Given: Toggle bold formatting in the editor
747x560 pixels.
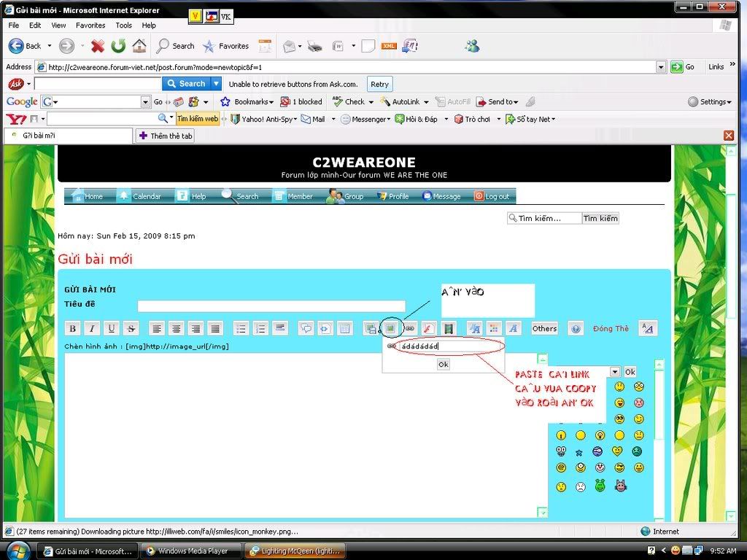Looking at the screenshot, I should [x=72, y=328].
